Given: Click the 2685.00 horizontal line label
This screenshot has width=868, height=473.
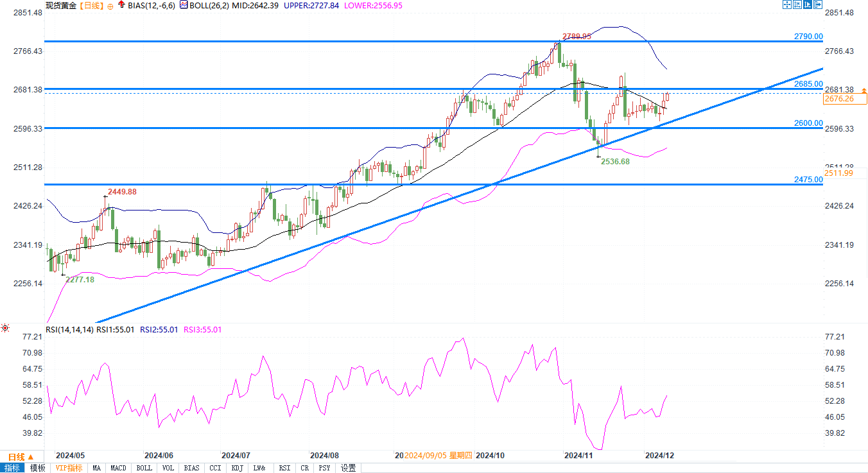Looking at the screenshot, I should (808, 84).
